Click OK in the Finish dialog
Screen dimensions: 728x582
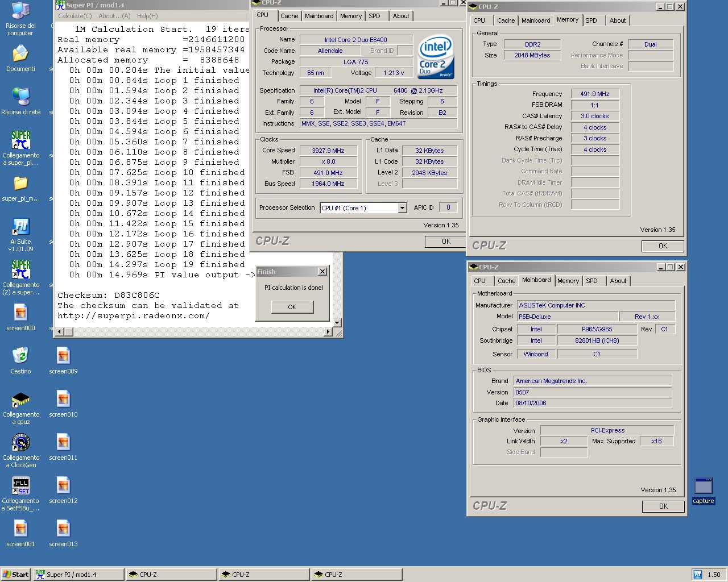(x=292, y=307)
